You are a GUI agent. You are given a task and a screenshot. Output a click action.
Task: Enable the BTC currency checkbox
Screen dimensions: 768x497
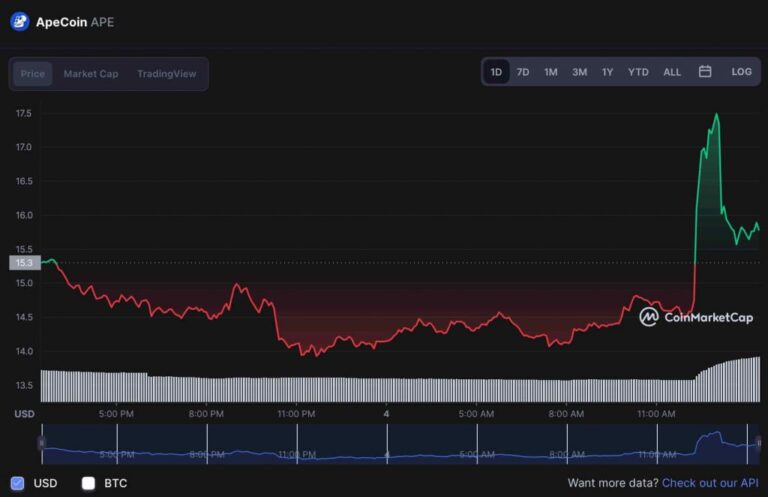click(x=88, y=483)
